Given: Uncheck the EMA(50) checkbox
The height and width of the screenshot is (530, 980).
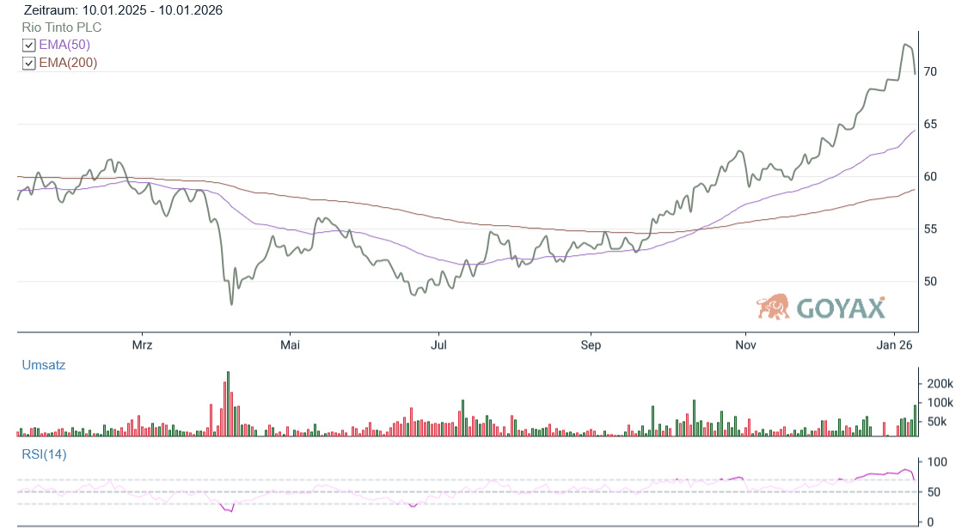Looking at the screenshot, I should (x=28, y=46).
